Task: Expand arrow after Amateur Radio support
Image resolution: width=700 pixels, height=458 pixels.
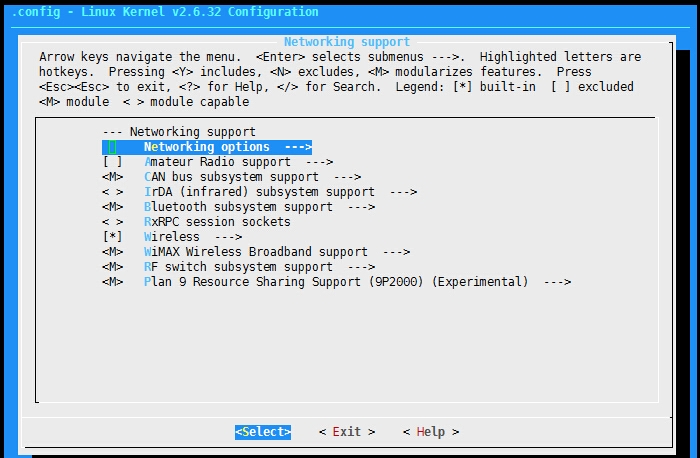Action: tap(319, 162)
